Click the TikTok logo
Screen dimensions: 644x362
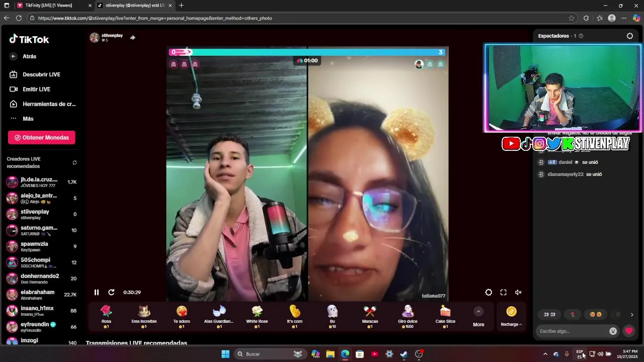[x=29, y=39]
